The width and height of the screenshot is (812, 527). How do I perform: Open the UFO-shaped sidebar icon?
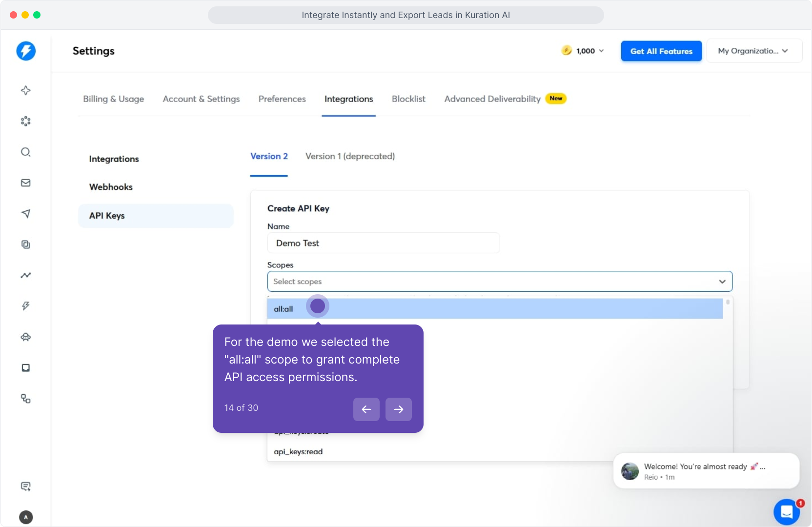pos(26,337)
